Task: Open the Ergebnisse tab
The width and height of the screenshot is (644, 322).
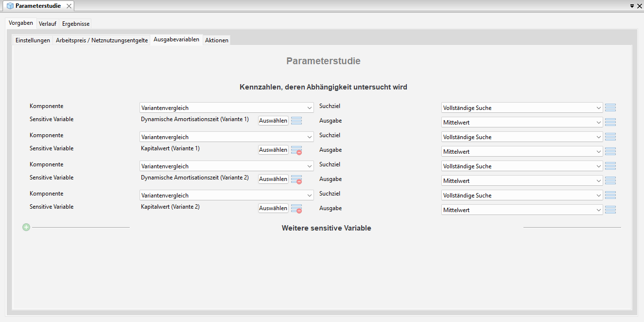Action: pyautogui.click(x=76, y=24)
